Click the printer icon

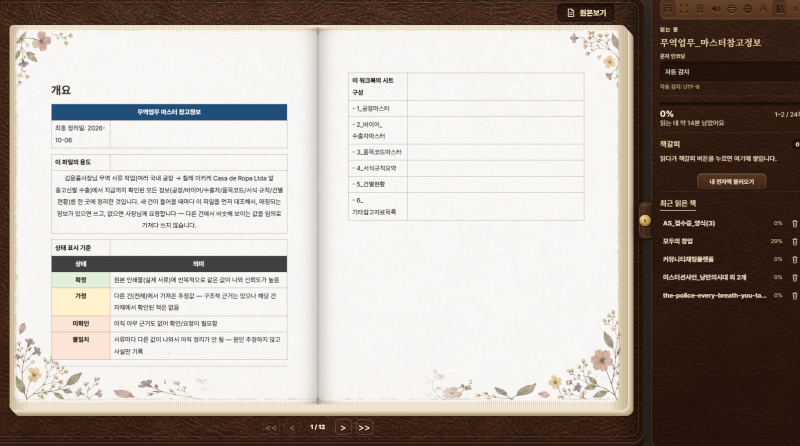tap(732, 9)
